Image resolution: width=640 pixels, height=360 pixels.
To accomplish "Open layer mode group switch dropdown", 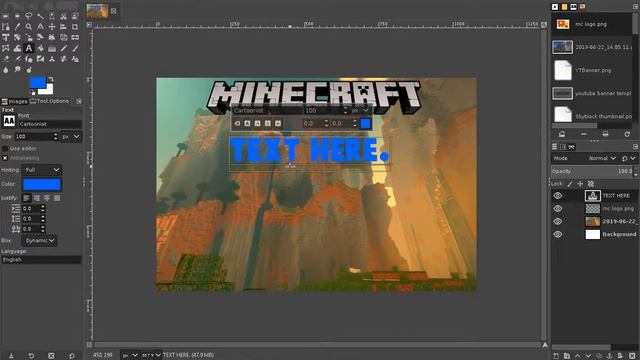I will pyautogui.click(x=629, y=158).
